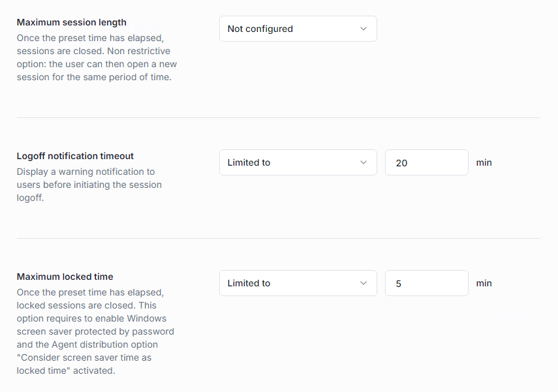
Task: Click the Logoff notification timeout heading
Action: [75, 156]
